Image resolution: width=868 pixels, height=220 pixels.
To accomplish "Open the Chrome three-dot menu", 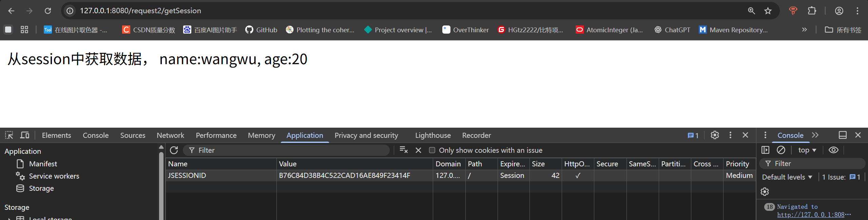I will pyautogui.click(x=857, y=11).
